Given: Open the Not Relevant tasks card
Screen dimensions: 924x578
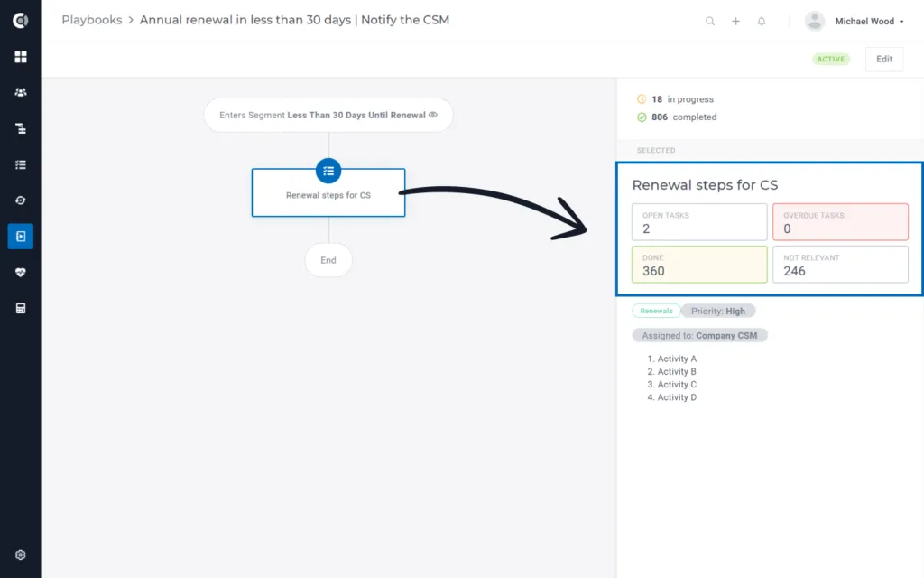Looking at the screenshot, I should point(840,265).
